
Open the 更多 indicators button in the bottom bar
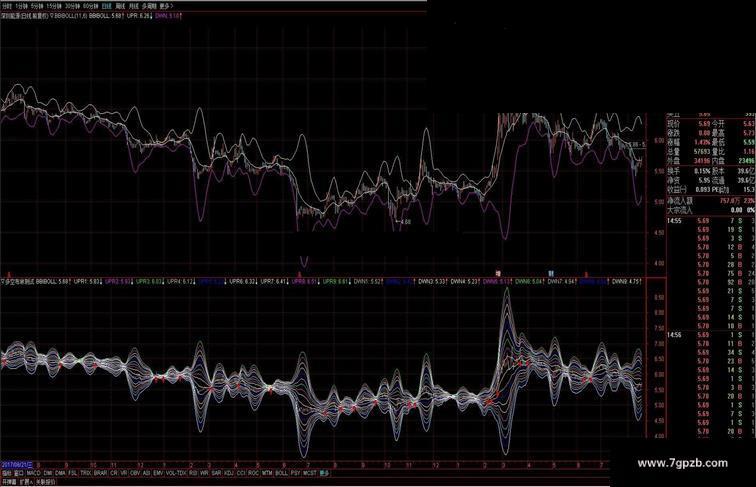click(324, 473)
